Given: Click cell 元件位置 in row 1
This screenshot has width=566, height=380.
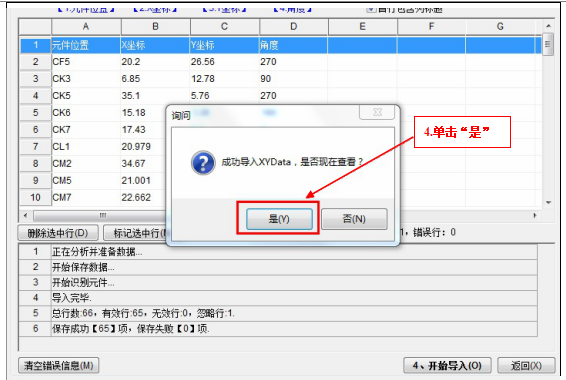Looking at the screenshot, I should (86, 45).
